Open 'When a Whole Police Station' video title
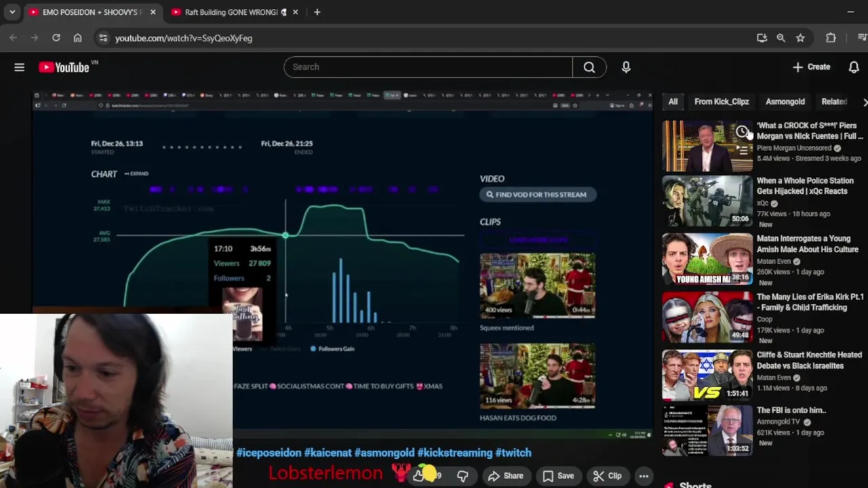 [805, 186]
